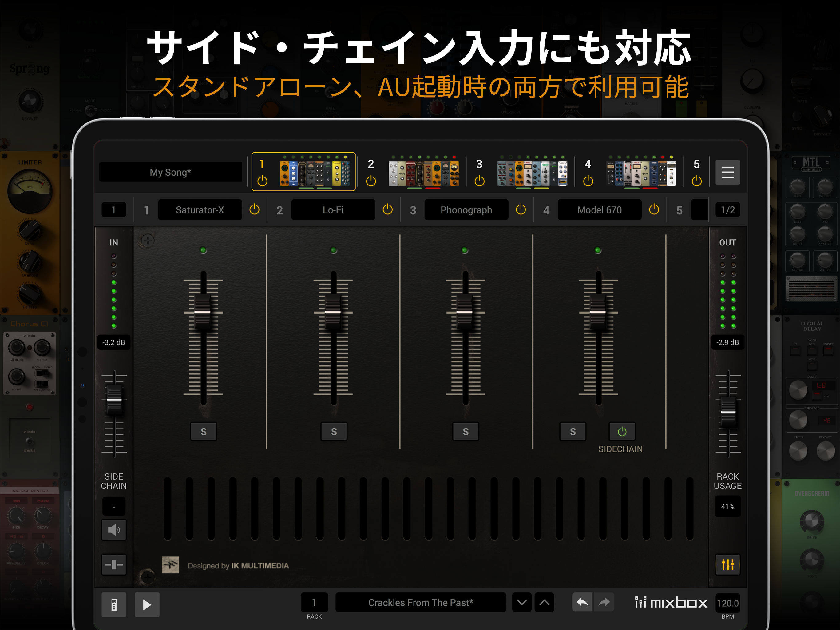Click the Saturator-X channel fader

pyautogui.click(x=203, y=312)
